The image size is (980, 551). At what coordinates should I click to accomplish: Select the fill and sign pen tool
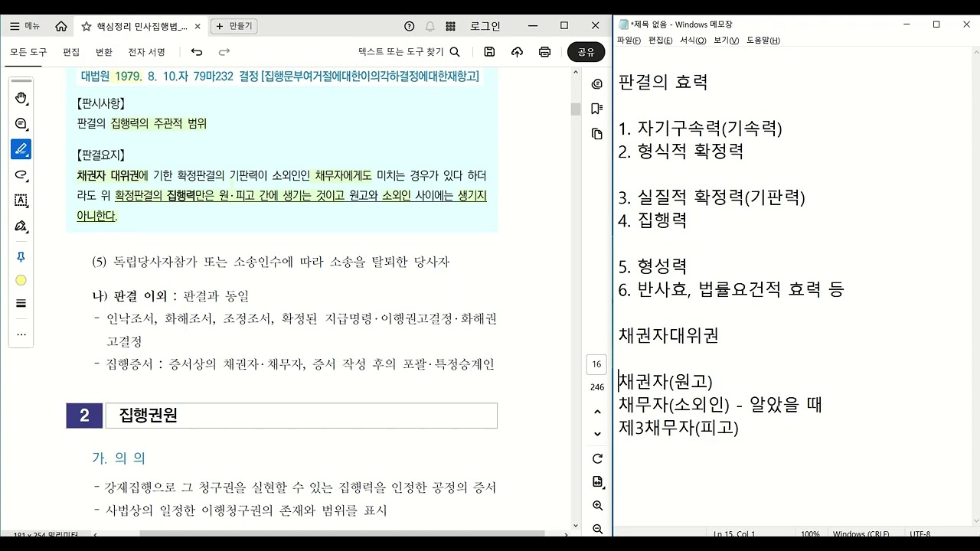tap(21, 227)
